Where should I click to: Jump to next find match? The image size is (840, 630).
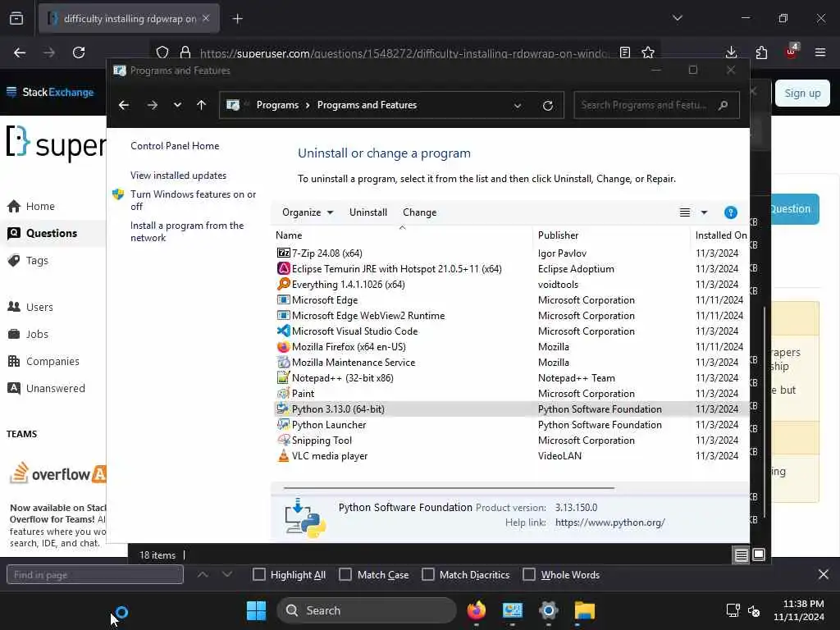click(x=226, y=574)
